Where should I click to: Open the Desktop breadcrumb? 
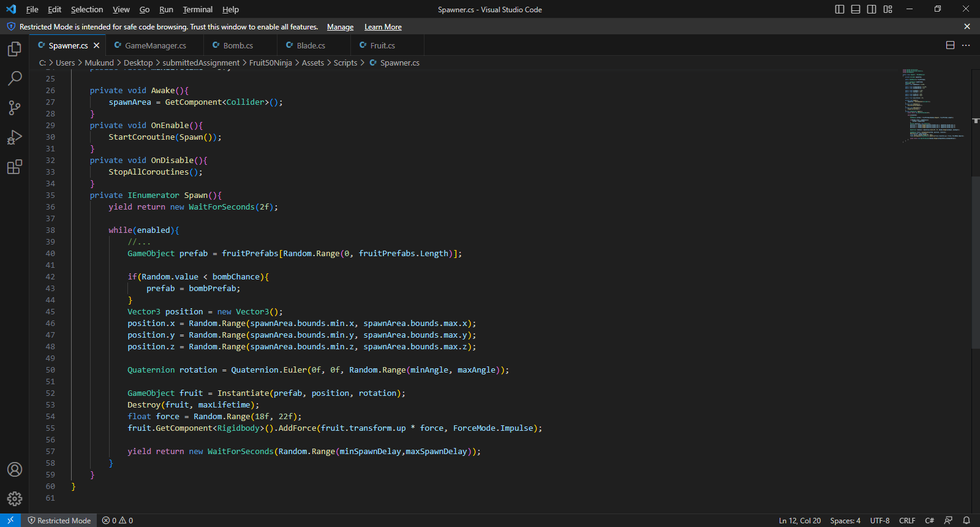coord(138,63)
